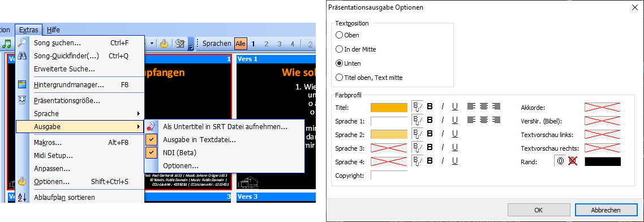The width and height of the screenshot is (644, 222).
Task: Open font picker for Sprache 3
Action: (417, 148)
